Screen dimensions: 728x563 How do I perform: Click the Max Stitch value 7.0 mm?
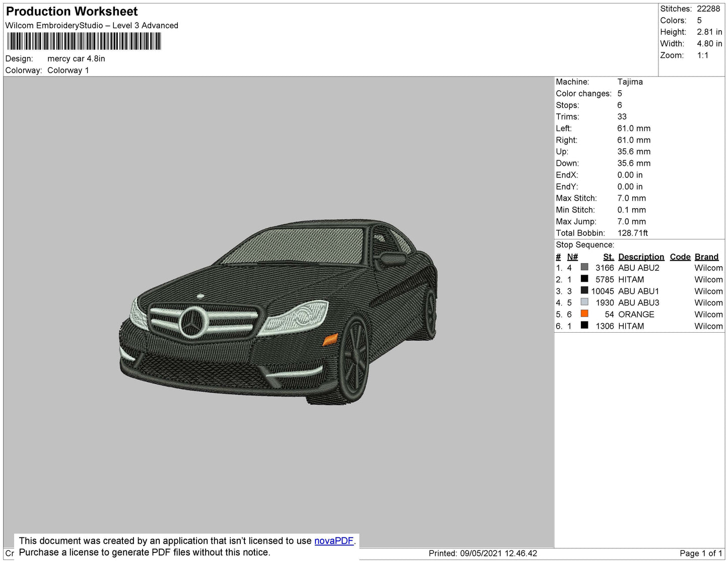point(631,198)
